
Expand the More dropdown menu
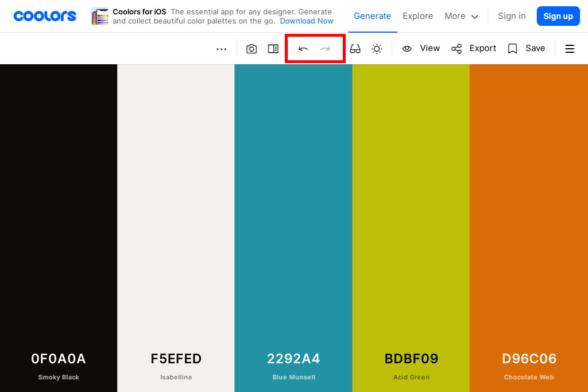pos(461,16)
